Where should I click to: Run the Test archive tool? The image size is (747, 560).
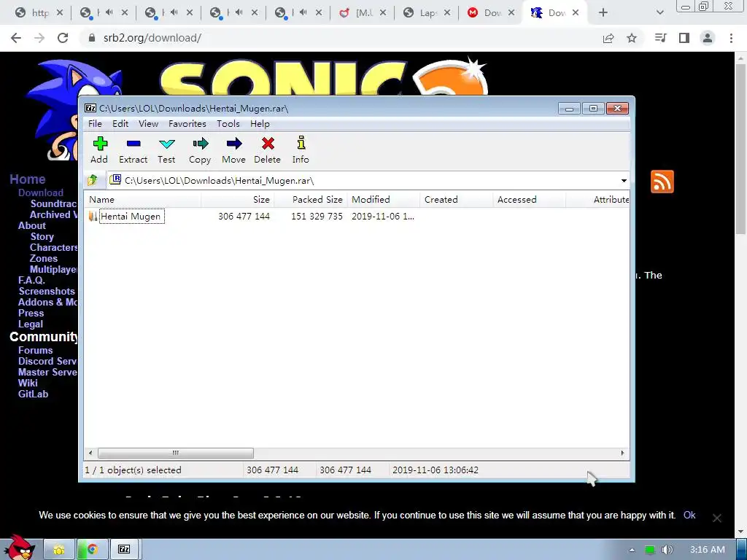pos(167,150)
